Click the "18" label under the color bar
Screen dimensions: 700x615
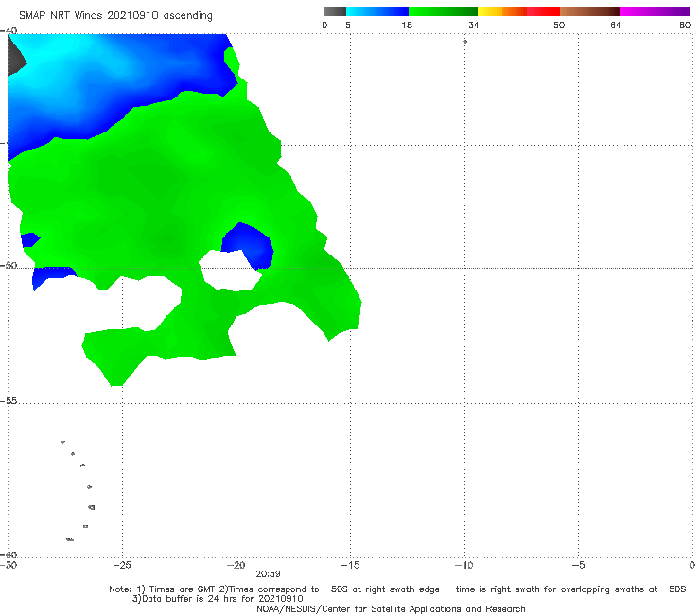[407, 25]
